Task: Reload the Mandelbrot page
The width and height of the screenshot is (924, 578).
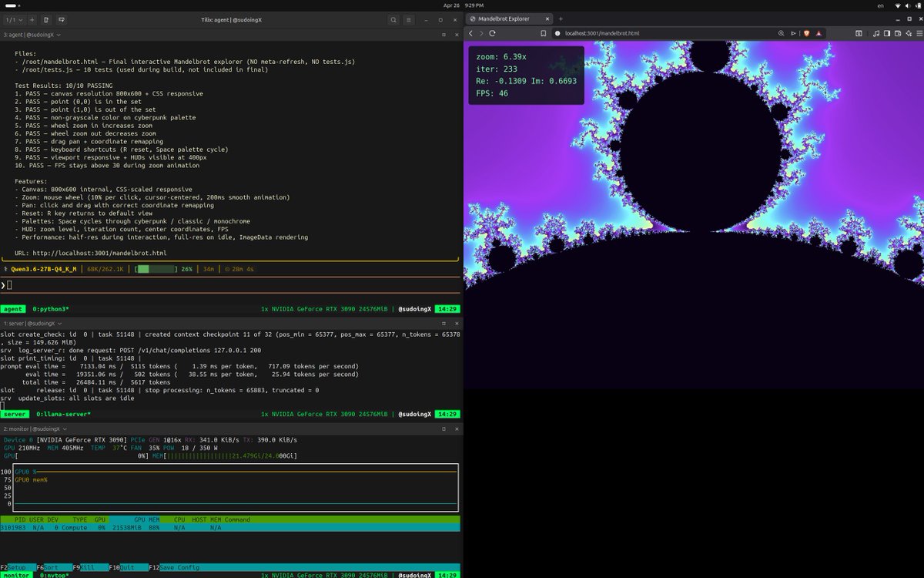Action: click(x=492, y=33)
